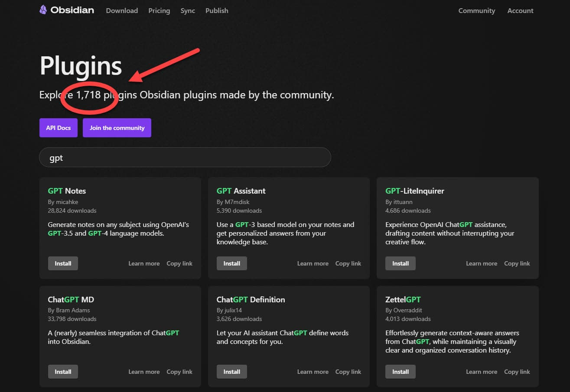Screen dimensions: 570x392
Task: Click author text By Bram Adams
Action: (69, 310)
